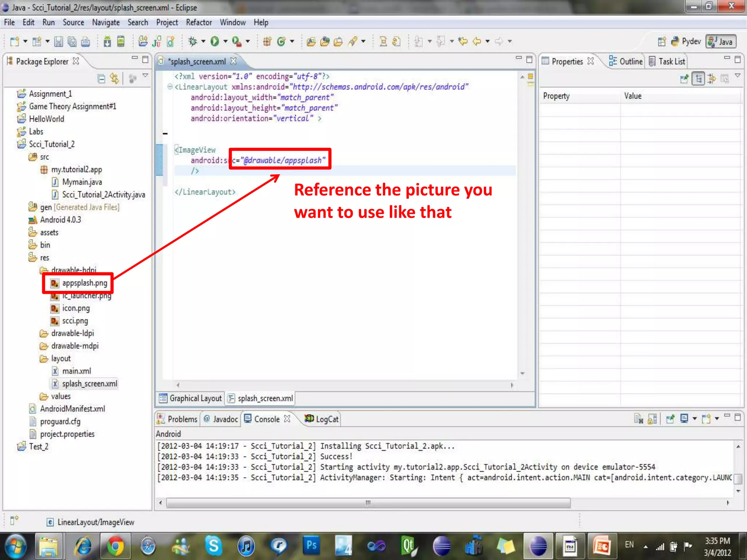Select AndroidManifest.xml file

67,409
